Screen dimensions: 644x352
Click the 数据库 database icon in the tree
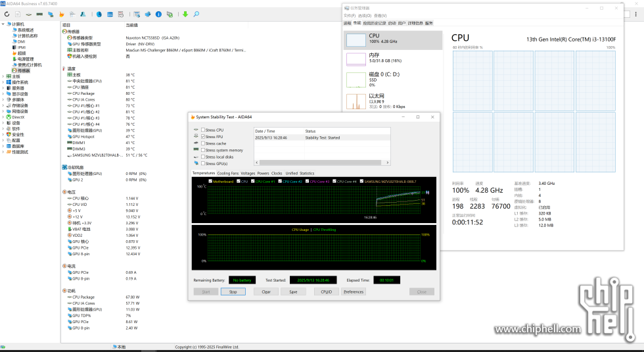coord(9,146)
